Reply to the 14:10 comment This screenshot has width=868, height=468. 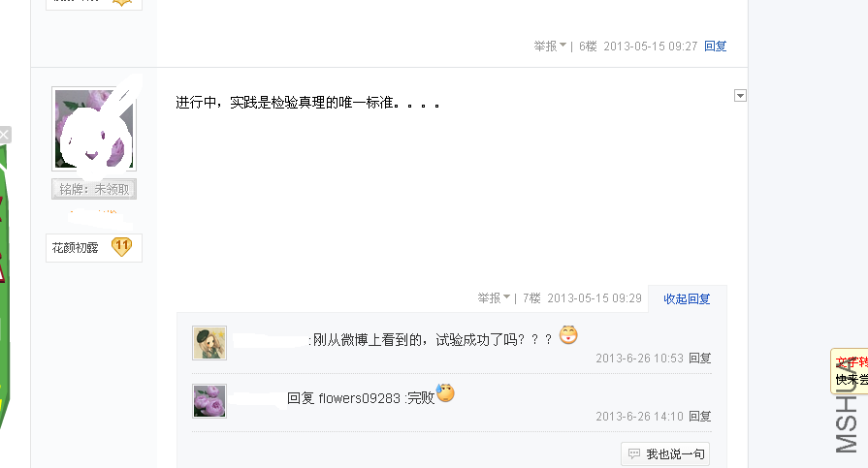[x=699, y=416]
